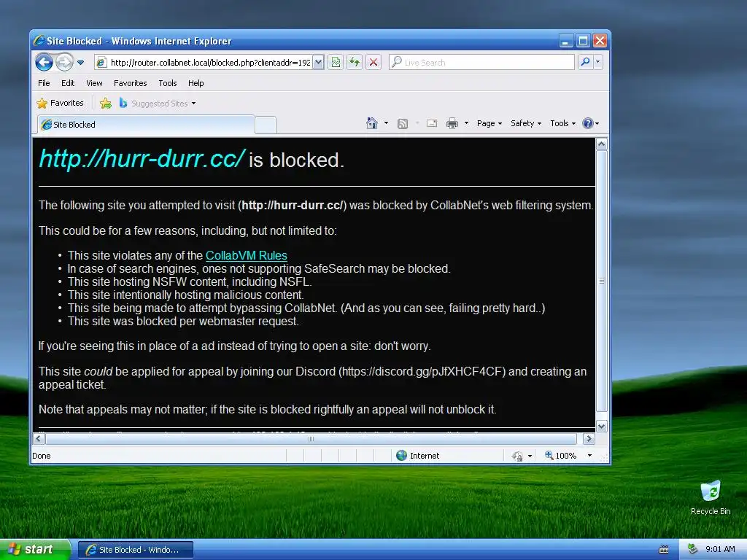Image resolution: width=747 pixels, height=560 pixels.
Task: Click the address bar URL field
Action: [x=204, y=63]
